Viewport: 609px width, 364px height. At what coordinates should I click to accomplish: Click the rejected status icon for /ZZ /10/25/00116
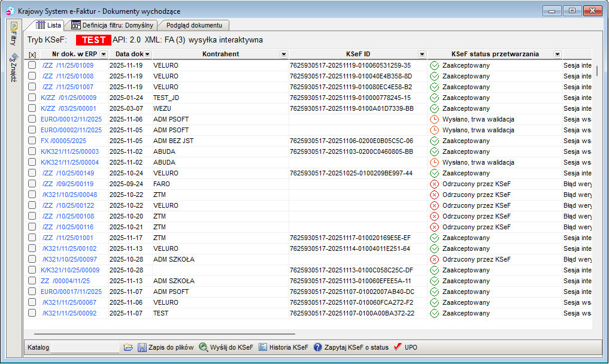coord(435,227)
